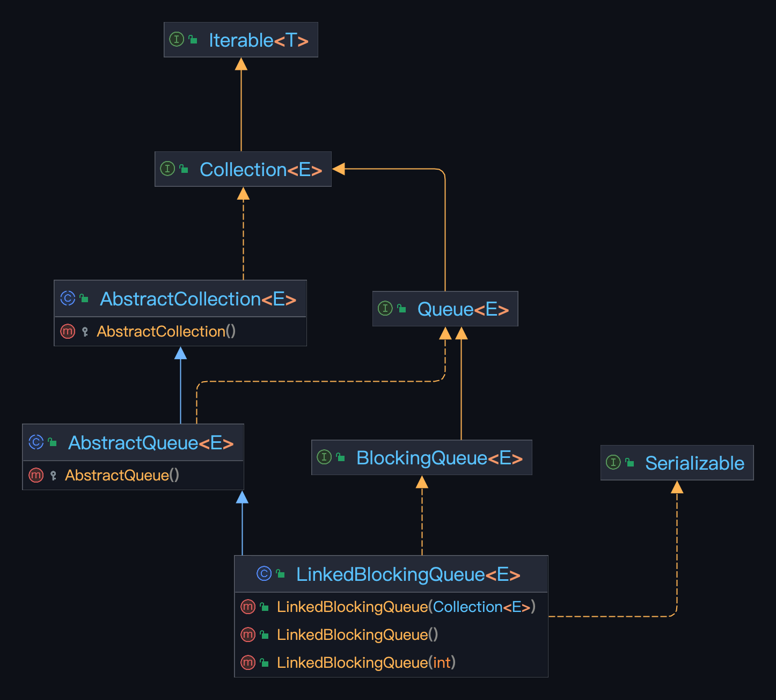Click the method icon for AbstractCollection() constructor
776x700 pixels.
[68, 331]
